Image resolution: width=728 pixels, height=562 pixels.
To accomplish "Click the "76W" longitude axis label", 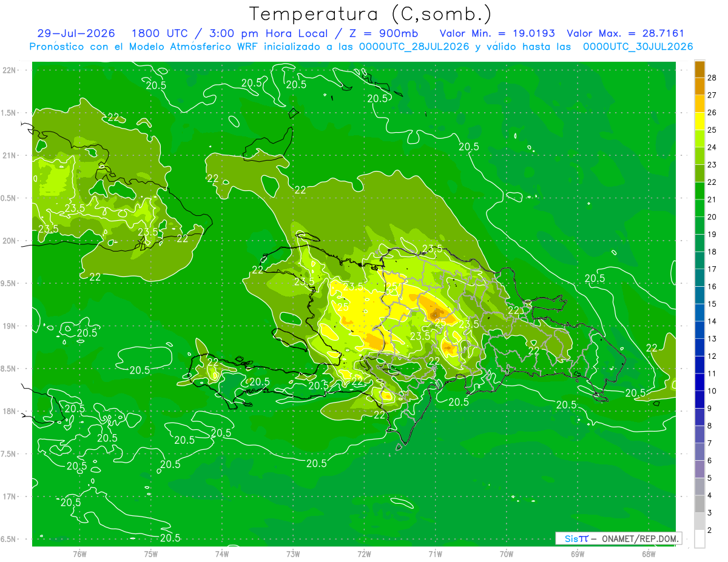I will 79,554.
